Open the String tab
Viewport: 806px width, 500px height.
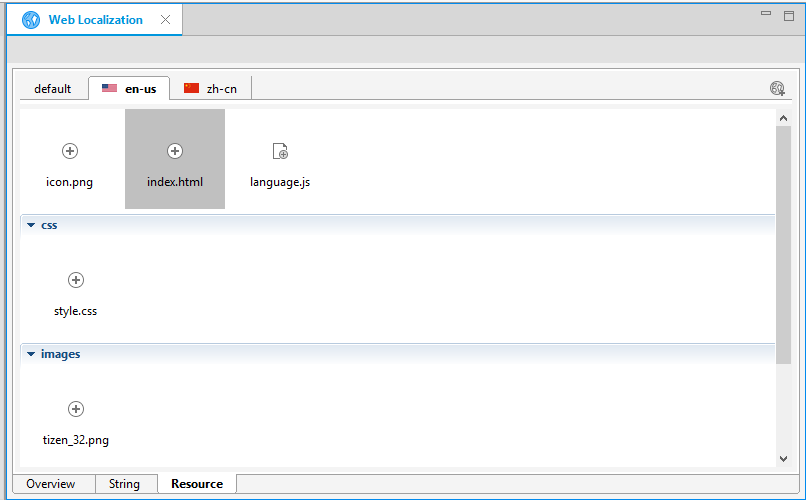pyautogui.click(x=124, y=484)
